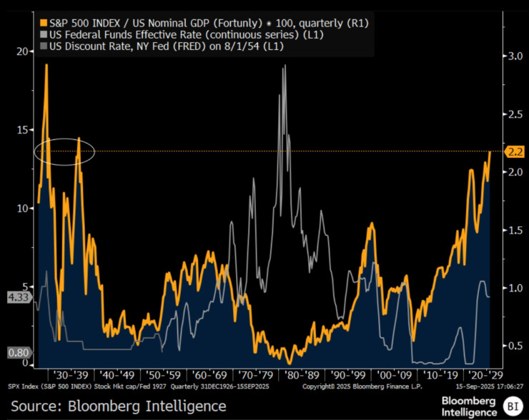The image size is (529, 420).
Task: Click the 4.33 value tag on left axis
Action: 17,296
